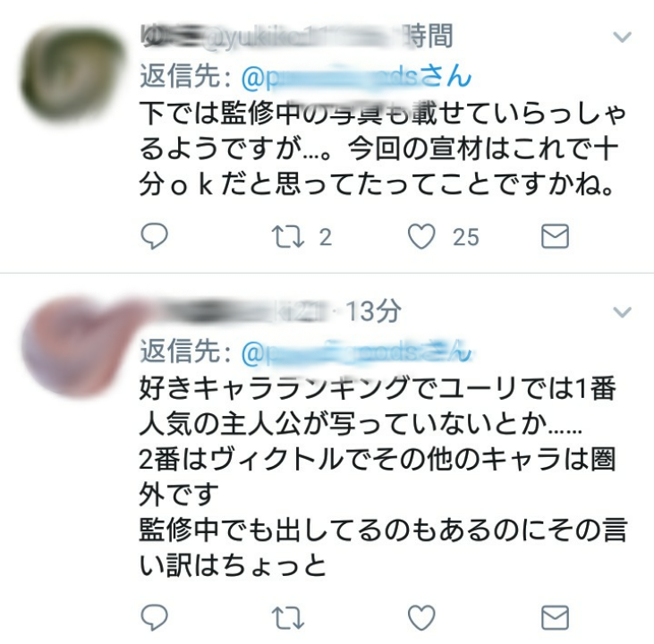Reply to the 13分 tweet about ユーリ
The image size is (654, 644).
click(154, 617)
